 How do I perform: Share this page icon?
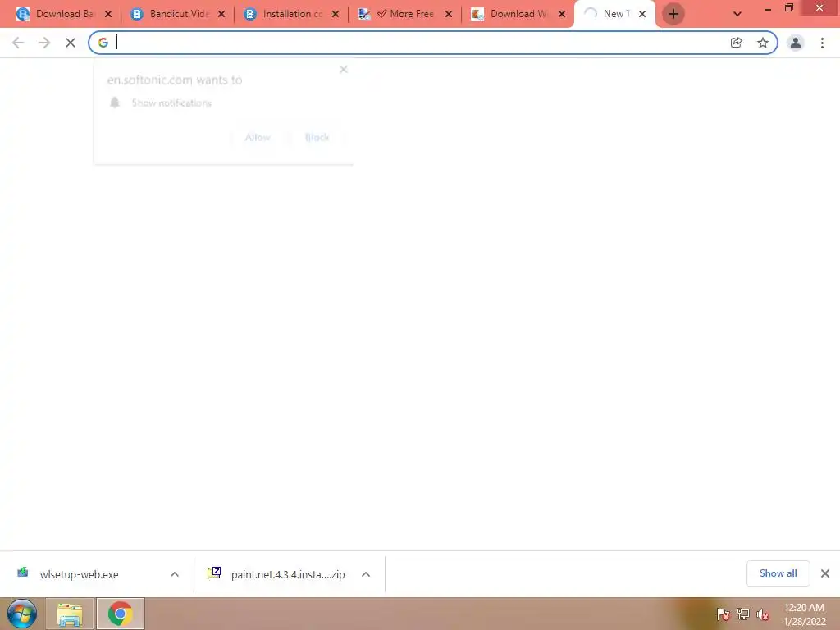point(737,43)
